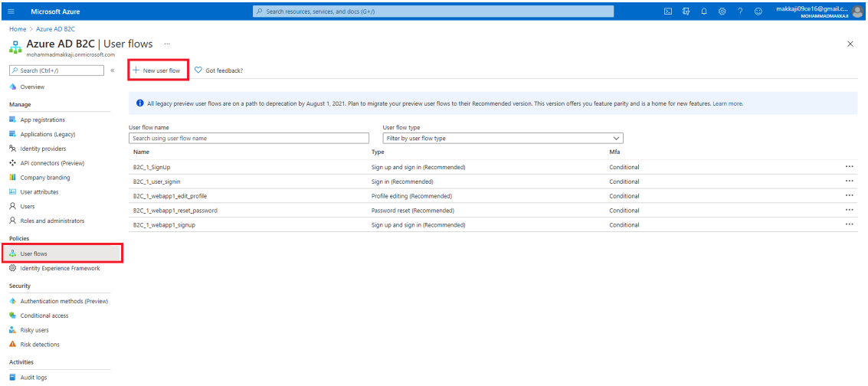868x386 pixels.
Task: Open the directory and subscription filter icon
Action: click(686, 11)
